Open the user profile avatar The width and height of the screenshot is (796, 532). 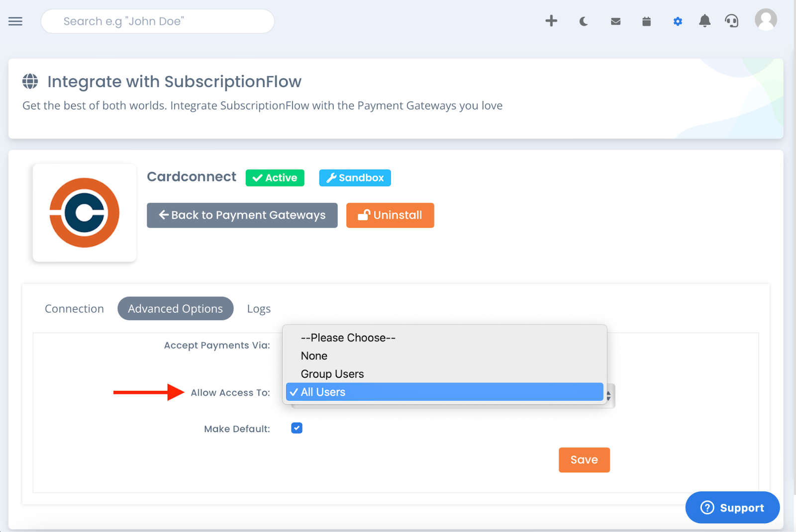[766, 20]
